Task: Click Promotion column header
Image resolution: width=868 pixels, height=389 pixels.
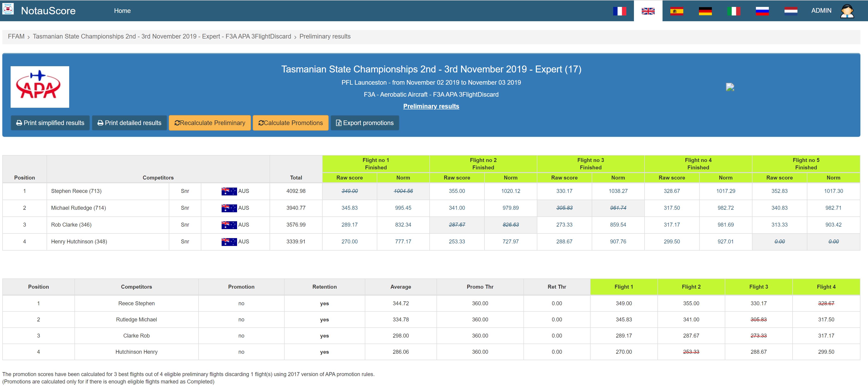Action: pyautogui.click(x=241, y=287)
